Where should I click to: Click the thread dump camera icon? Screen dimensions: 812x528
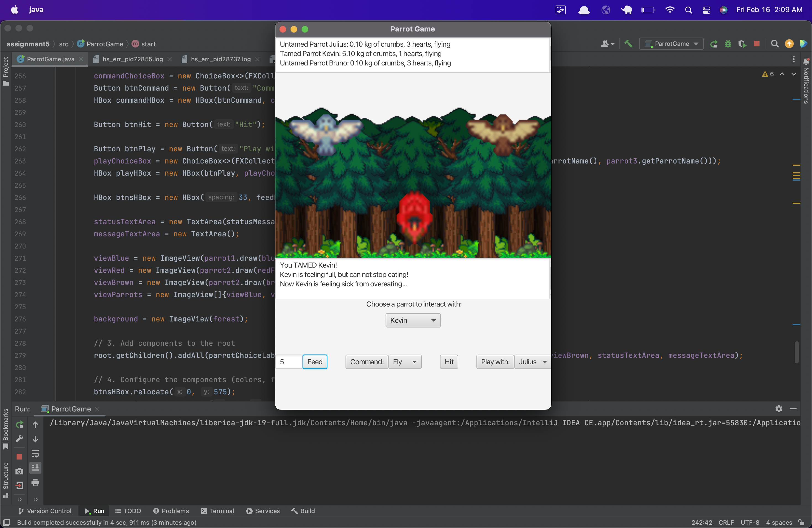pos(19,471)
